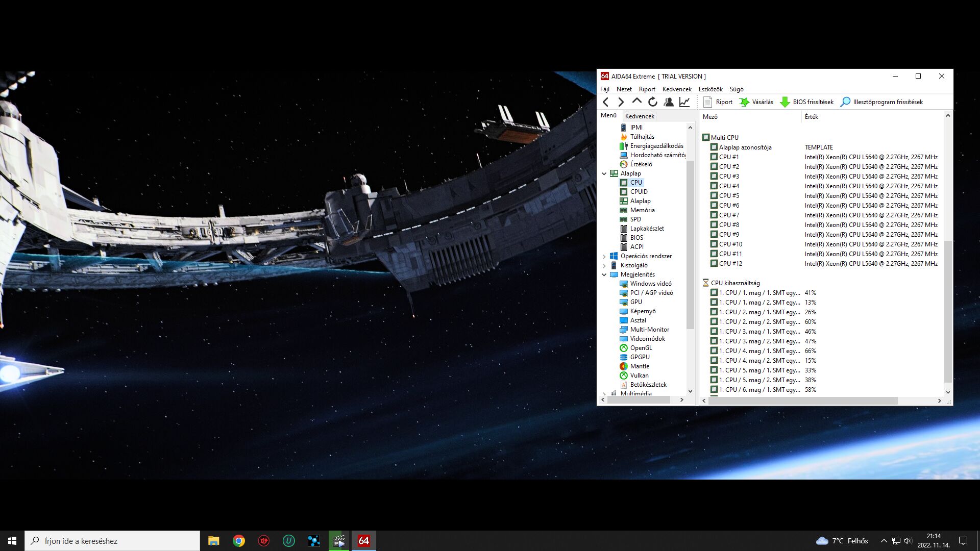Expand the Operációs rendszer node
Screen dimensions: 980x551
(x=604, y=256)
